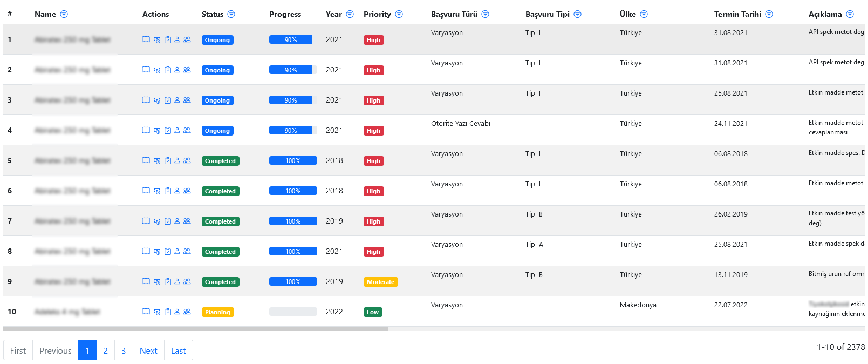The image size is (868, 364).
Task: Open the Termin Tarihi column filter
Action: [769, 14]
